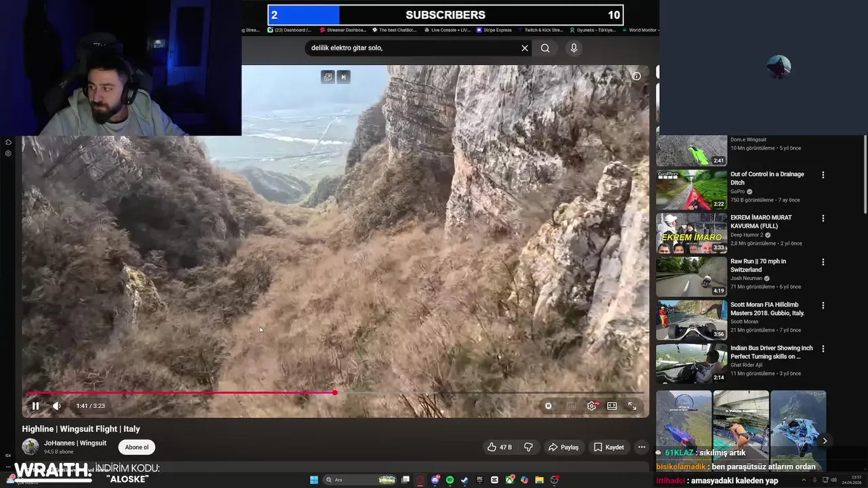The height and width of the screenshot is (488, 868).
Task: Open 'Raw Run || 70 mph in Switzerland'
Action: pyautogui.click(x=758, y=265)
